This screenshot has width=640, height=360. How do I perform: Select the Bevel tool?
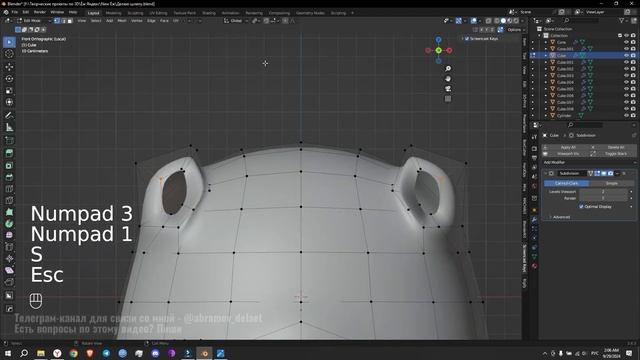click(9, 177)
